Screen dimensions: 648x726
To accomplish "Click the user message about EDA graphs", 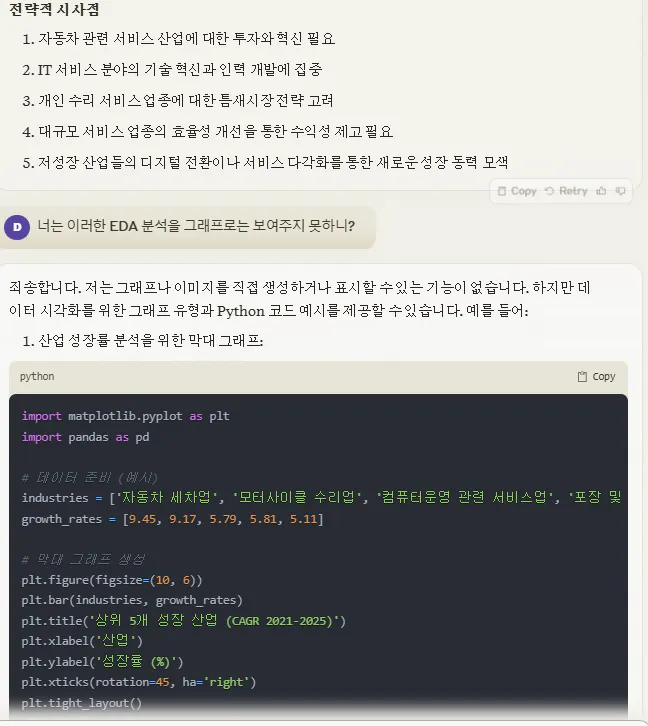I will coord(196,226).
